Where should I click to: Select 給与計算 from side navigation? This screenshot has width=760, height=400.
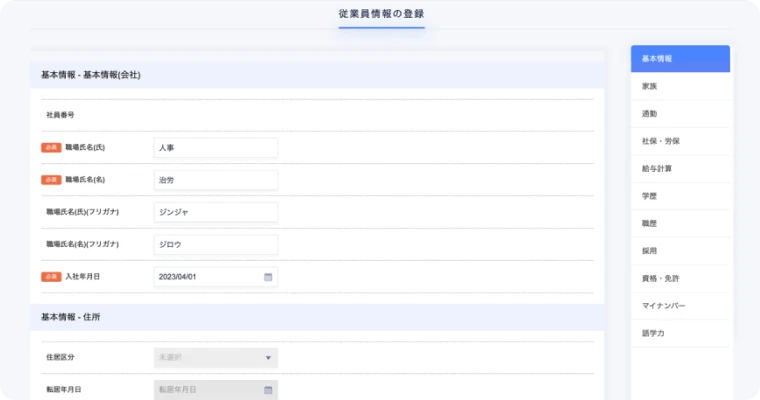pyautogui.click(x=680, y=169)
